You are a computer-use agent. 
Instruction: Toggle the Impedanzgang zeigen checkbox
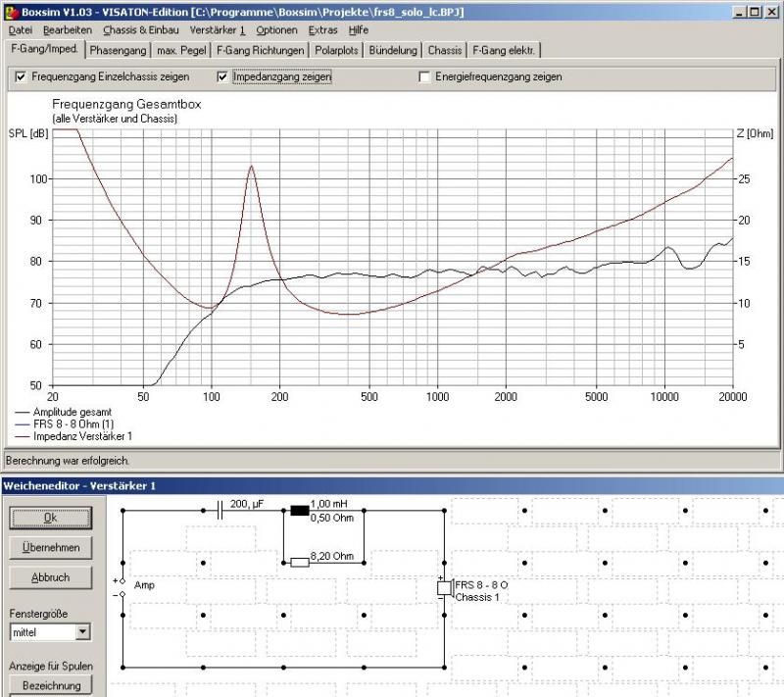coord(222,76)
